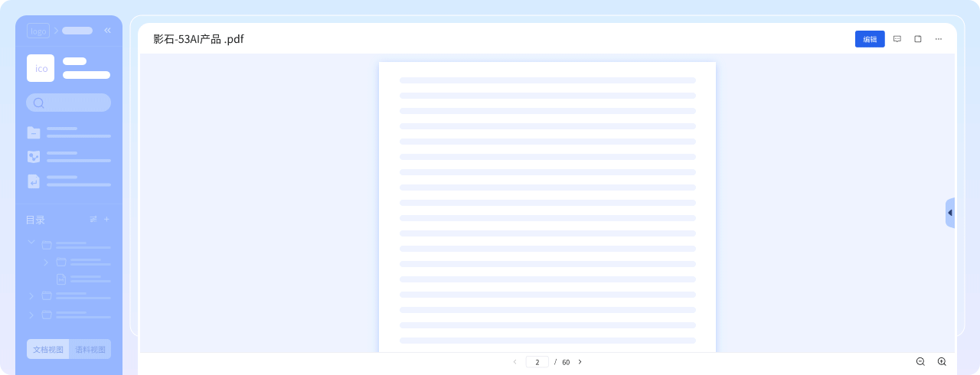Expand the last collapsed folder in 目录
This screenshot has width=980, height=375.
coord(31,315)
